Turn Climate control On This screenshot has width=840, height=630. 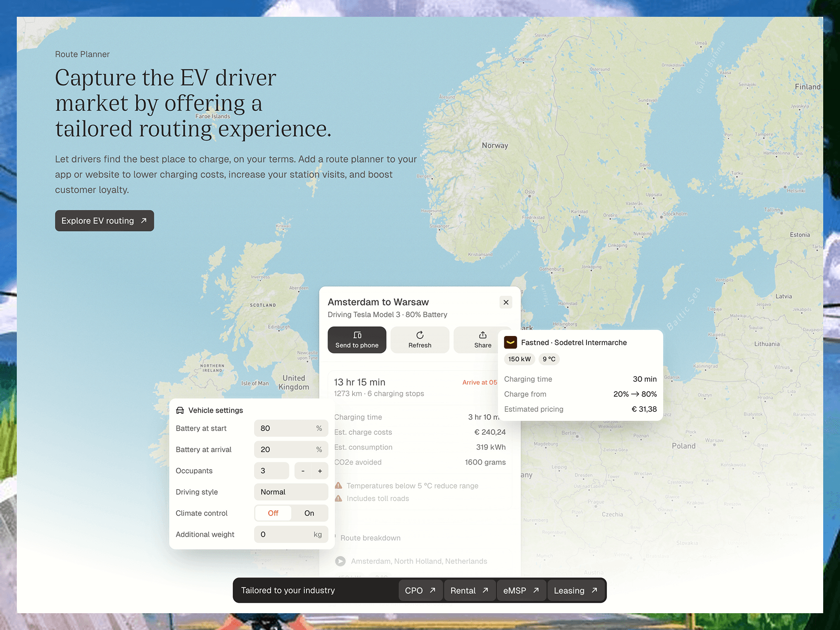tap(309, 513)
